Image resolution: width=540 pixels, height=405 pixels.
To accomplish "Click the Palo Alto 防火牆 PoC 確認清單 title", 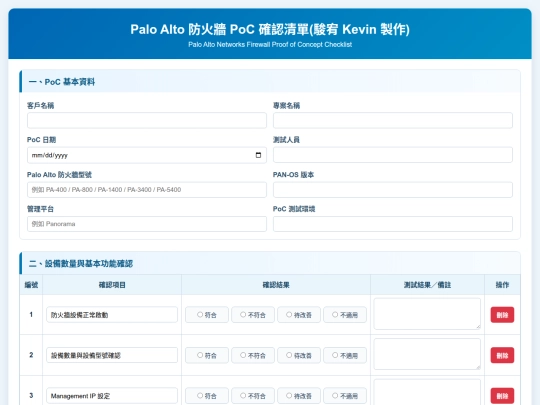I will coord(270,29).
